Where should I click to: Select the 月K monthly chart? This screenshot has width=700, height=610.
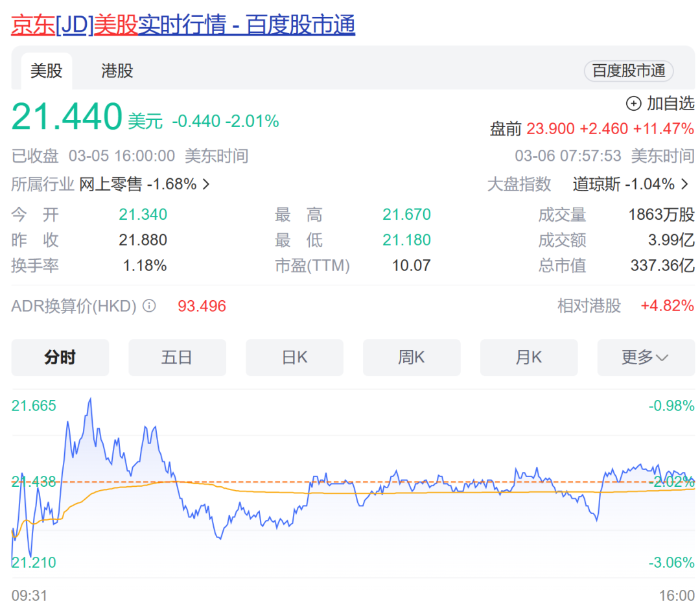pos(529,357)
